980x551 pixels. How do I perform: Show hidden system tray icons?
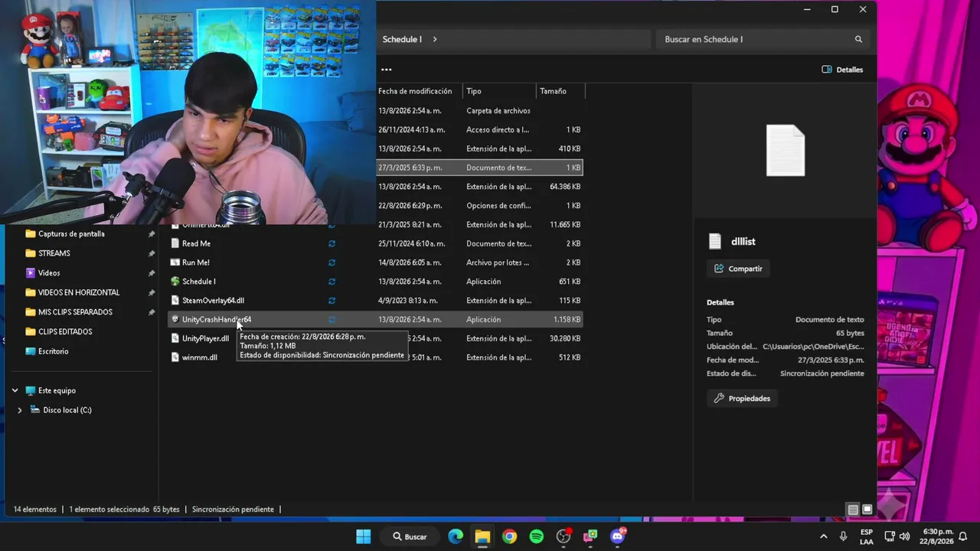click(824, 536)
